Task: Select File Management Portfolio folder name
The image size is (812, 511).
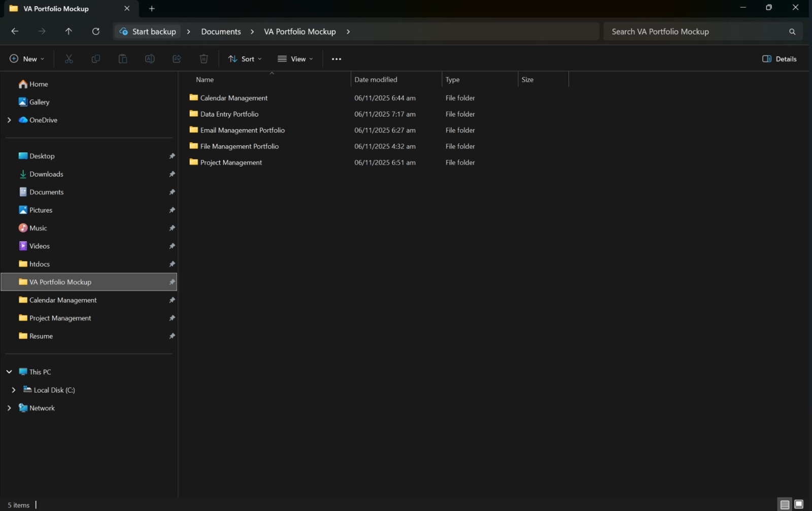Action: [239, 146]
